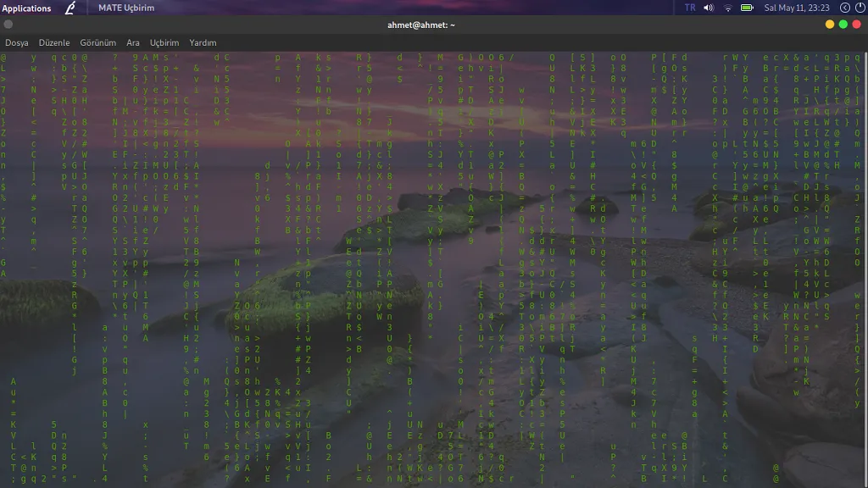Open the Ara menu

point(133,42)
